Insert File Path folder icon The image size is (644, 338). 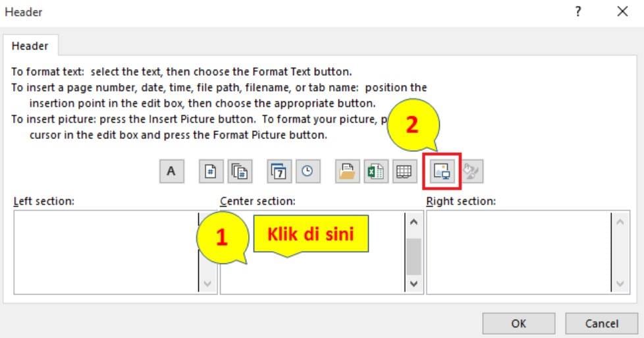pos(347,171)
